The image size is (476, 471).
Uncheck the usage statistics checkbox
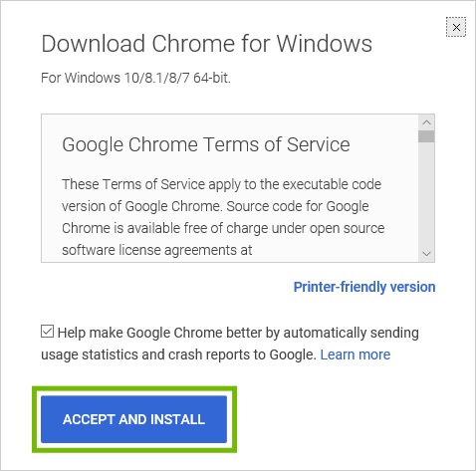(x=47, y=332)
